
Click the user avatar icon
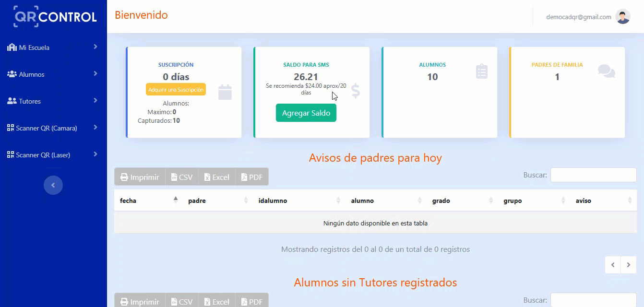pos(622,17)
